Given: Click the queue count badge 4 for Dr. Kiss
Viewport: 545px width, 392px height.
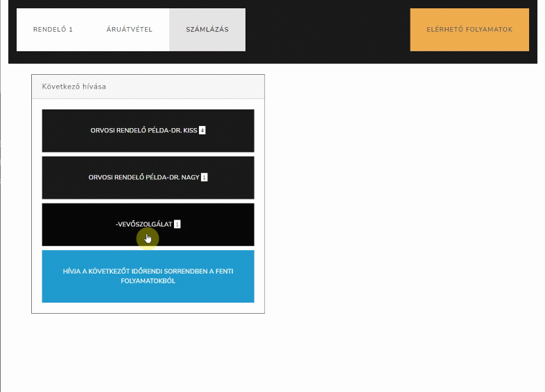Looking at the screenshot, I should pyautogui.click(x=202, y=130).
